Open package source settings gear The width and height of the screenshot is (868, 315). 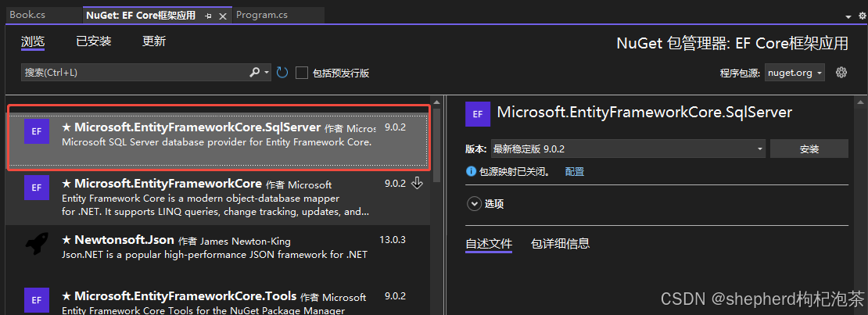coord(842,72)
